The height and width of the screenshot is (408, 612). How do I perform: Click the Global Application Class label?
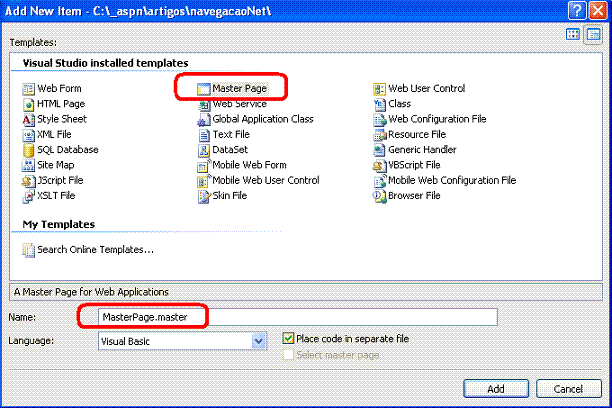tap(263, 119)
